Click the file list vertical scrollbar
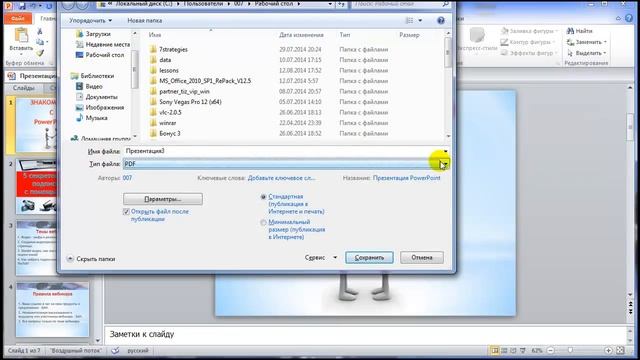640x360 pixels. click(x=448, y=85)
